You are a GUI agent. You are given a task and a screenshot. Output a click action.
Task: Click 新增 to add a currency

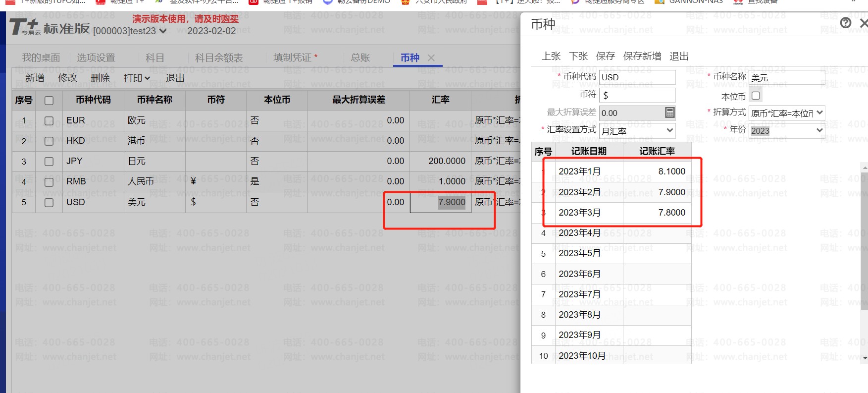point(35,78)
